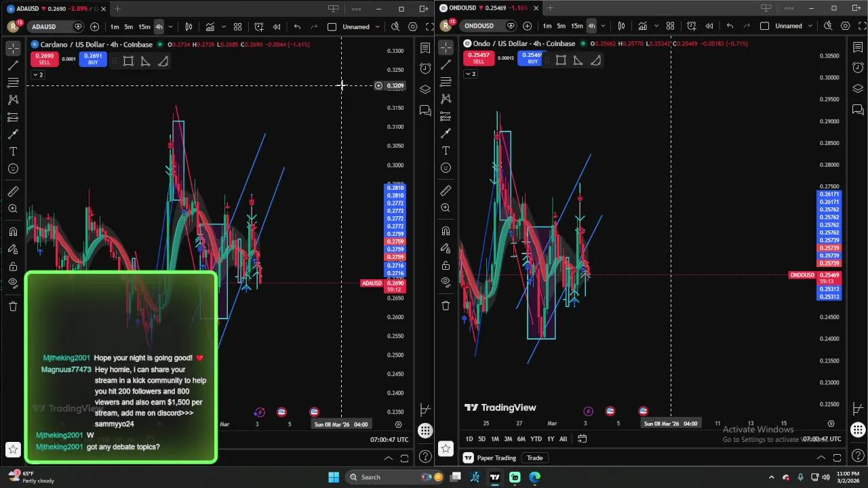Add symbol to compare in ONDOUSD toolbar
This screenshot has width=868, height=488.
[527, 26]
